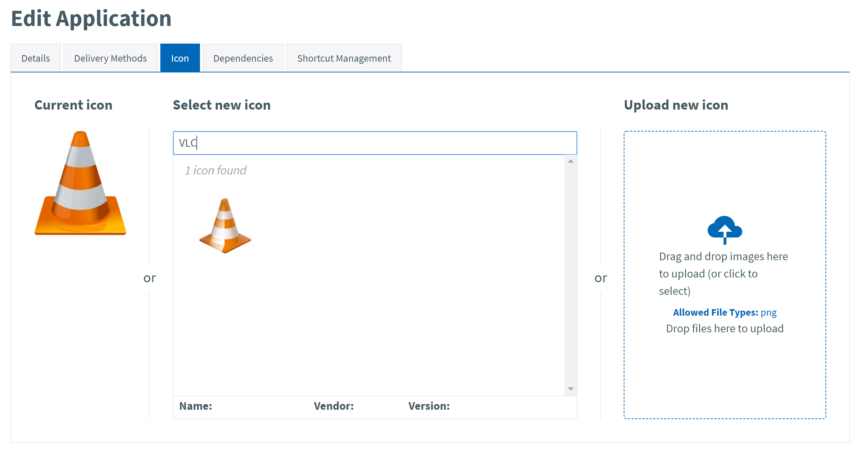This screenshot has width=868, height=453.
Task: Select the VLC cone icon search result
Action: click(x=225, y=225)
